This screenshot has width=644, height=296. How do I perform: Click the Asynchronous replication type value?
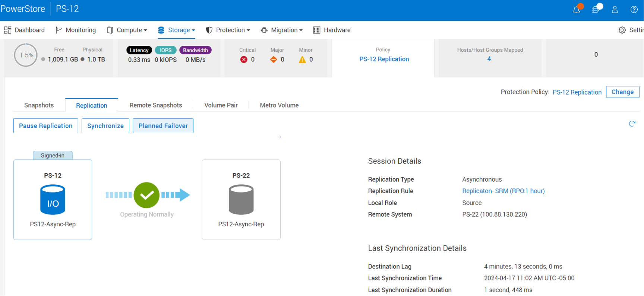tap(482, 179)
